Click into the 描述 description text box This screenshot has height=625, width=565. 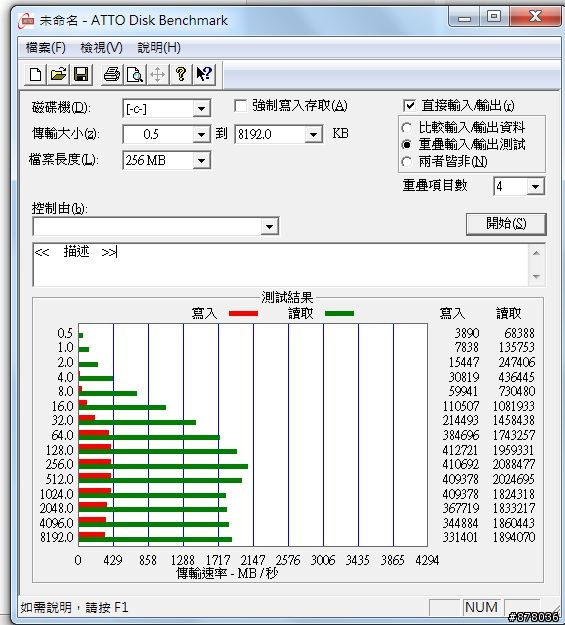pyautogui.click(x=280, y=265)
